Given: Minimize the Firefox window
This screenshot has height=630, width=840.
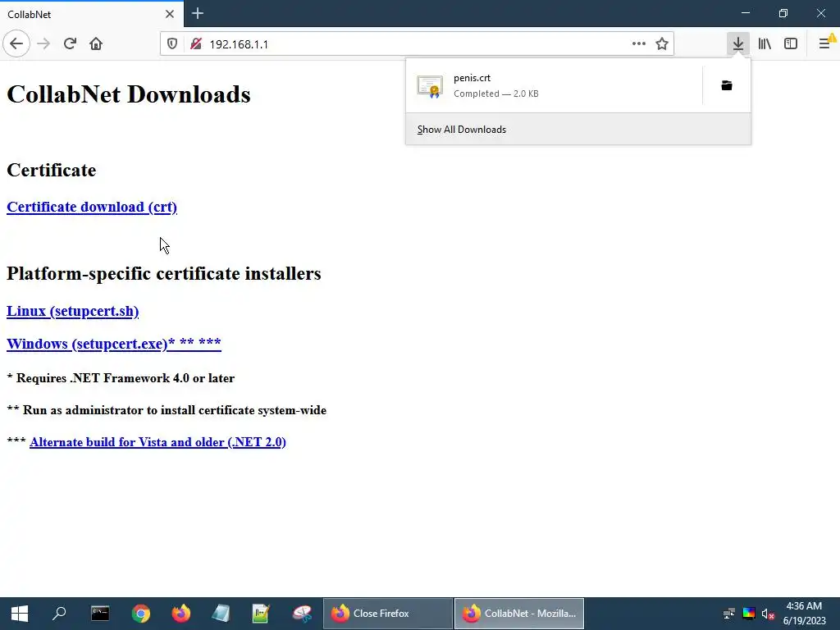Looking at the screenshot, I should pyautogui.click(x=746, y=13).
